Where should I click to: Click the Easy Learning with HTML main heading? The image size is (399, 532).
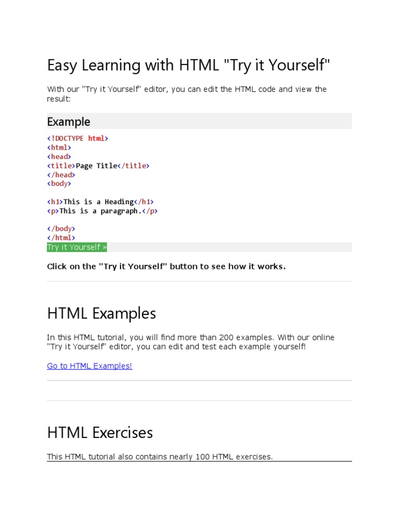189,66
